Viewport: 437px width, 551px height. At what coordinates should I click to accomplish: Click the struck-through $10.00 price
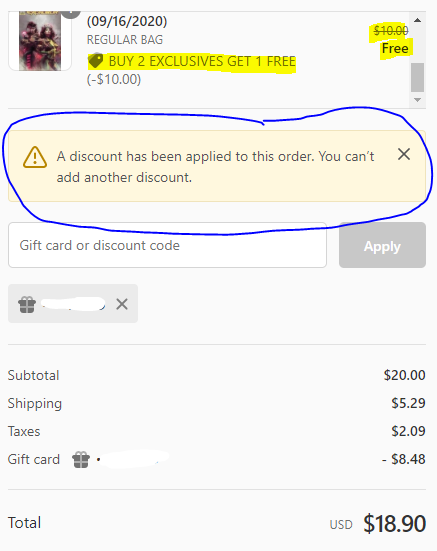[x=391, y=31]
